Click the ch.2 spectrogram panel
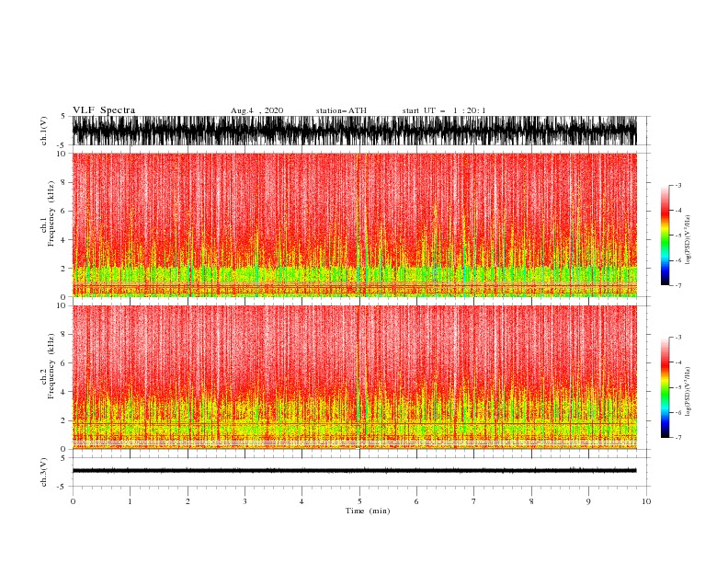 click(x=354, y=377)
